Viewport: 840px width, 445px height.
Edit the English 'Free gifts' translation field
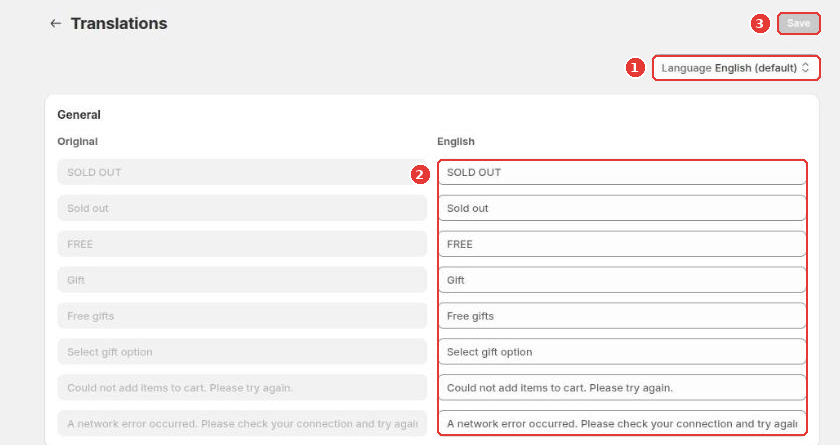pyautogui.click(x=622, y=316)
